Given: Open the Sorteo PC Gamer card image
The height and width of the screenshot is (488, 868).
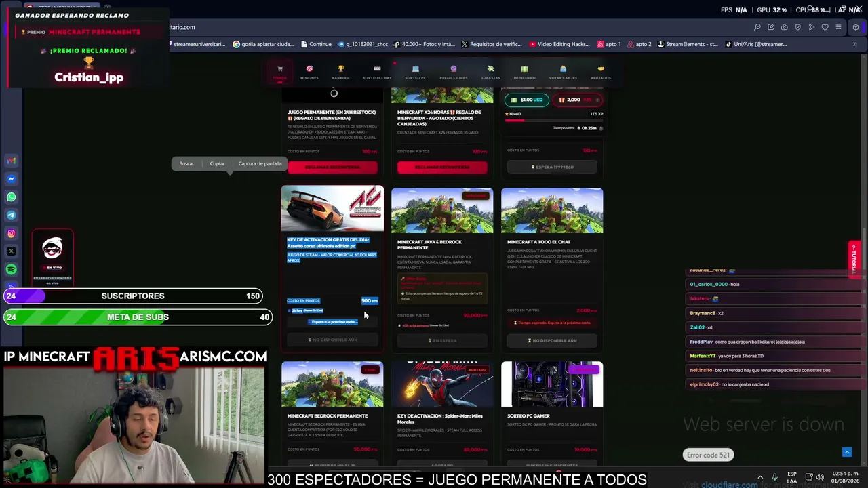Looking at the screenshot, I should [x=552, y=384].
